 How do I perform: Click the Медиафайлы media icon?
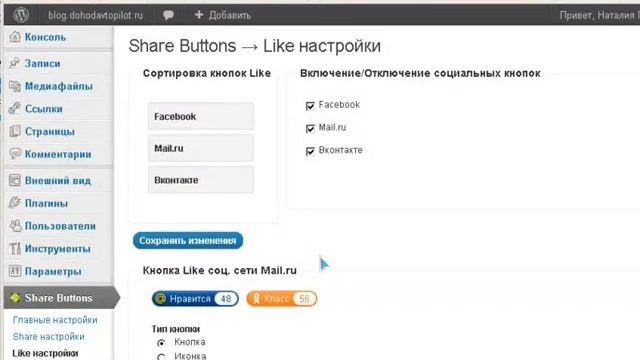[x=15, y=86]
